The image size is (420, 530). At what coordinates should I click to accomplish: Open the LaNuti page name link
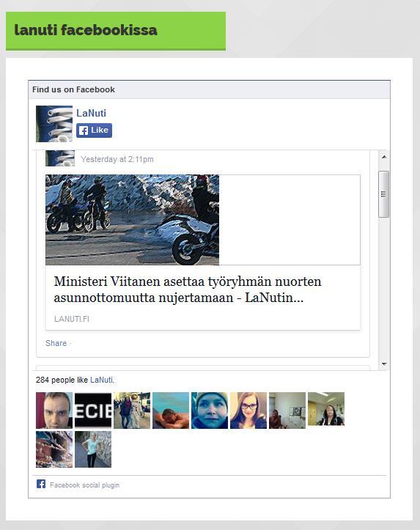pyautogui.click(x=91, y=113)
